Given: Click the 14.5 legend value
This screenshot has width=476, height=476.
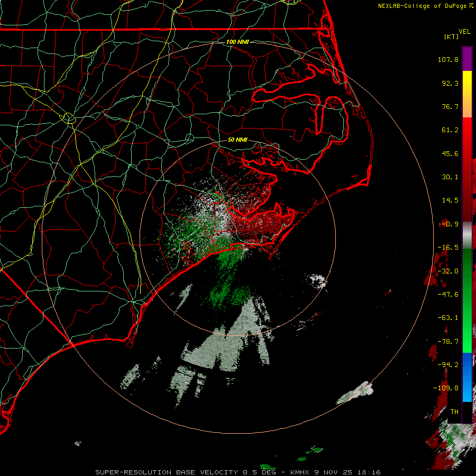Looking at the screenshot, I should (450, 200).
